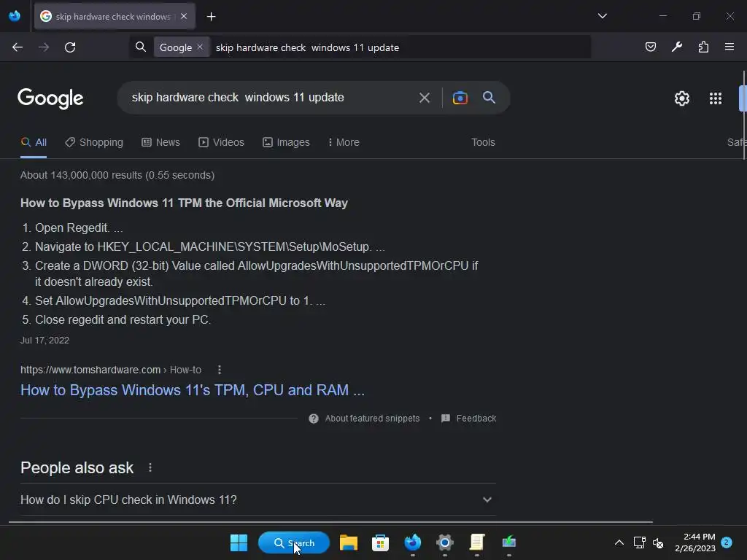747x560 pixels.
Task: Click the Google logo
Action: point(50,98)
